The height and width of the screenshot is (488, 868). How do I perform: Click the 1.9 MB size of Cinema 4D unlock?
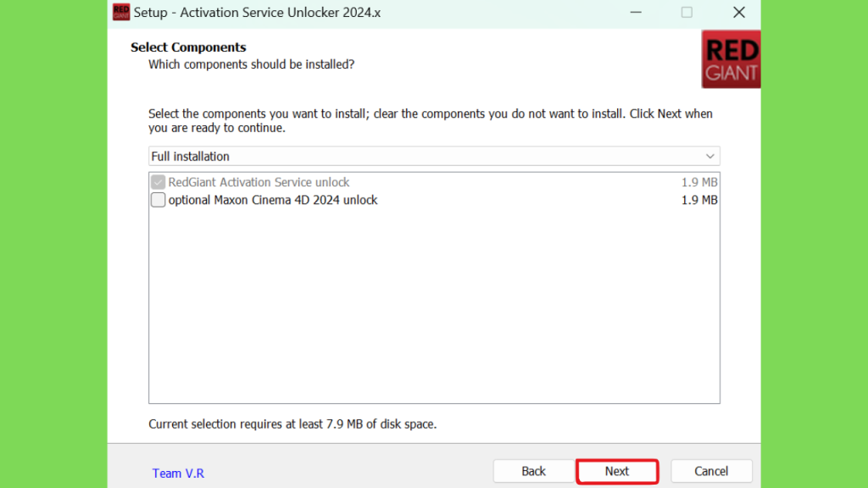[x=699, y=200]
